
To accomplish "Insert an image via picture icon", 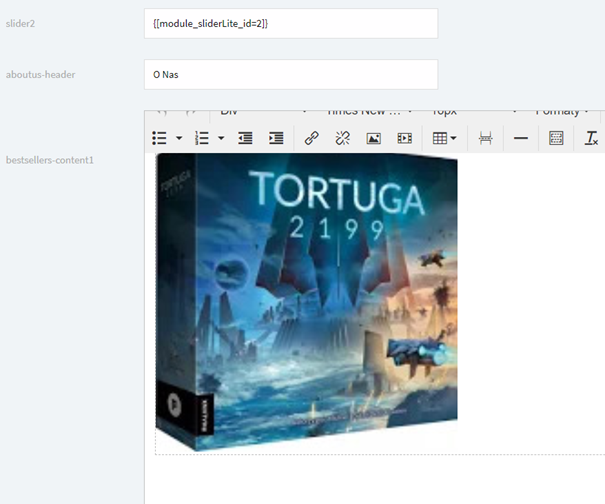I will click(373, 138).
